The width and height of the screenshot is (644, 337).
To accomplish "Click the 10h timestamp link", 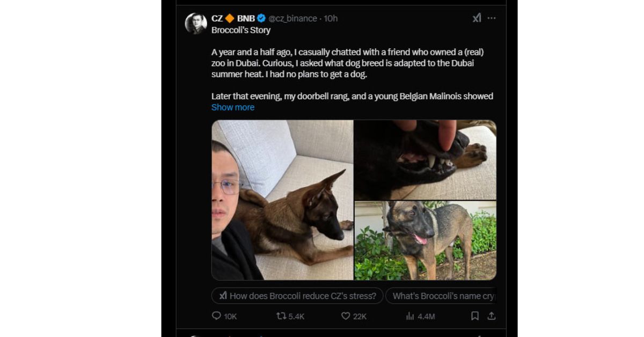I will pyautogui.click(x=331, y=18).
